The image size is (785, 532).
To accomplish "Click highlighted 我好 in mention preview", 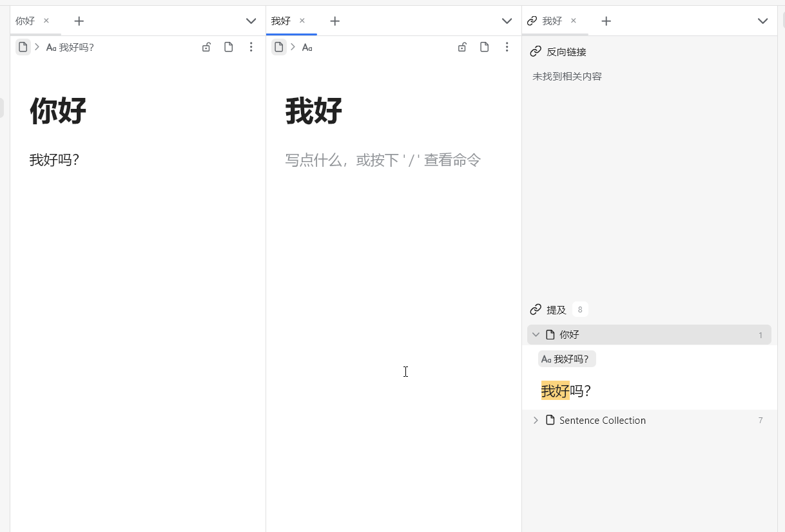I will (x=556, y=391).
